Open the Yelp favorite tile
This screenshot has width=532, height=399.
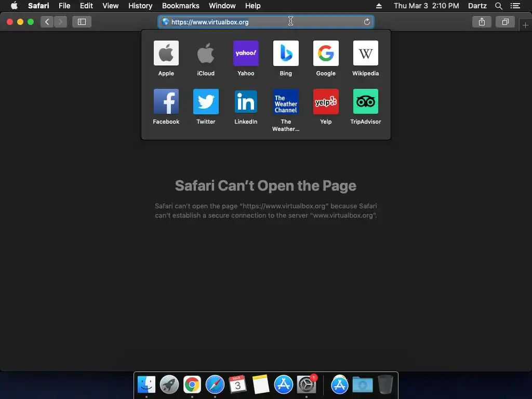click(x=326, y=101)
